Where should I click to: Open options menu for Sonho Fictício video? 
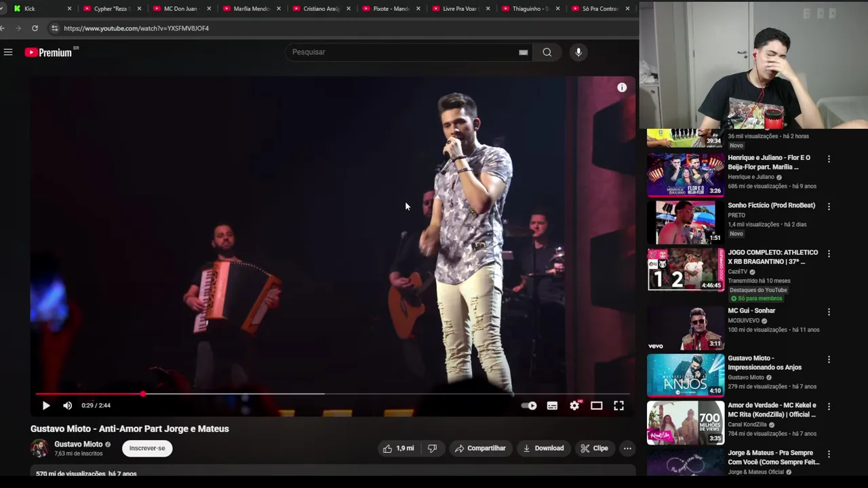tap(829, 206)
